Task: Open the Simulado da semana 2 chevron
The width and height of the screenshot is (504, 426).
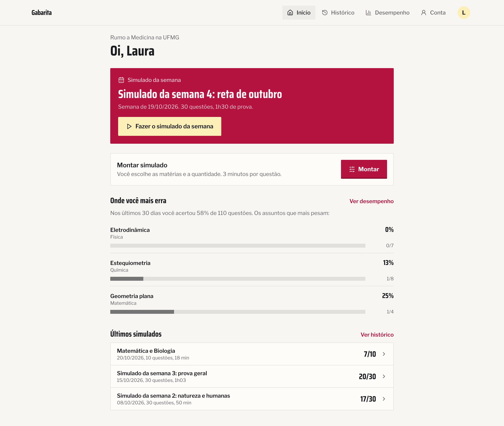Action: [x=384, y=399]
